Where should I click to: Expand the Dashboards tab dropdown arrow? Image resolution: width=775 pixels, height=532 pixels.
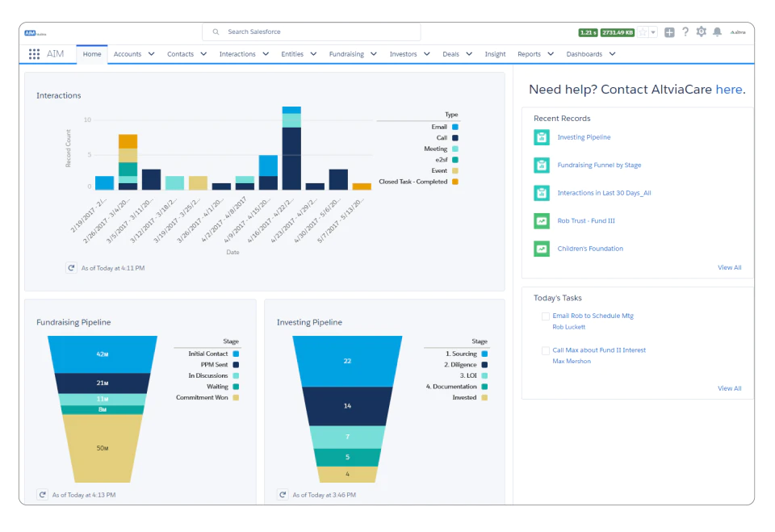pyautogui.click(x=613, y=54)
